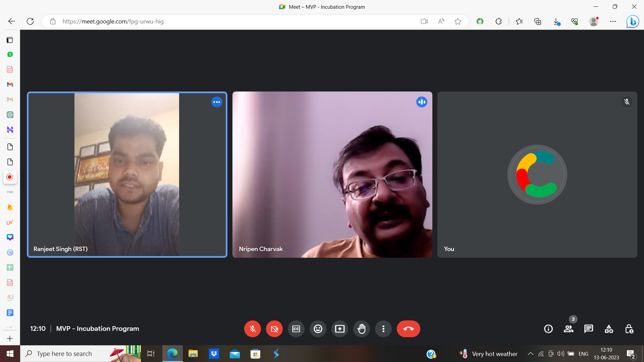The width and height of the screenshot is (644, 362).
Task: Open camera permission icon in address bar
Action: point(424,21)
